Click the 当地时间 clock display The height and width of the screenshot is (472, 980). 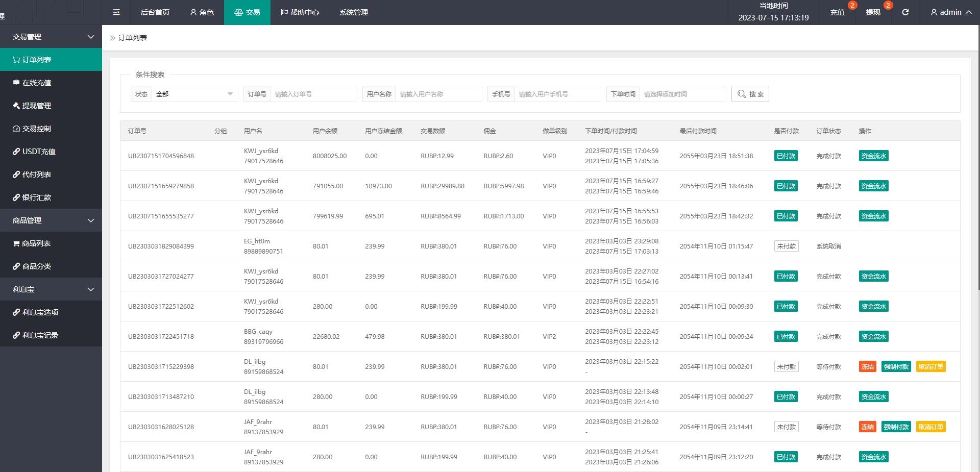(x=773, y=12)
